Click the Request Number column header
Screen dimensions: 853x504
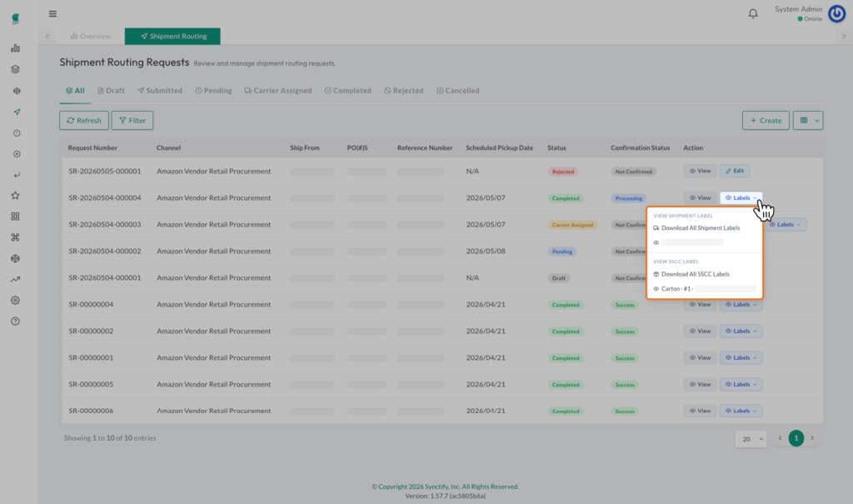click(x=92, y=148)
